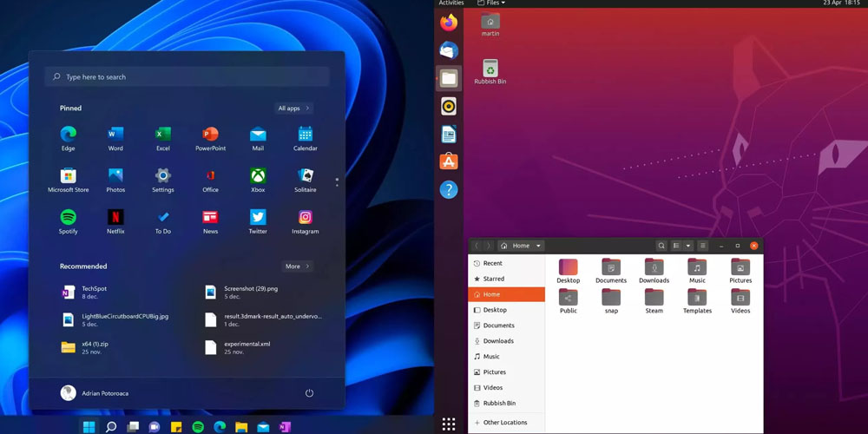
Task: Open Instagram from pinned apps
Action: tap(305, 221)
